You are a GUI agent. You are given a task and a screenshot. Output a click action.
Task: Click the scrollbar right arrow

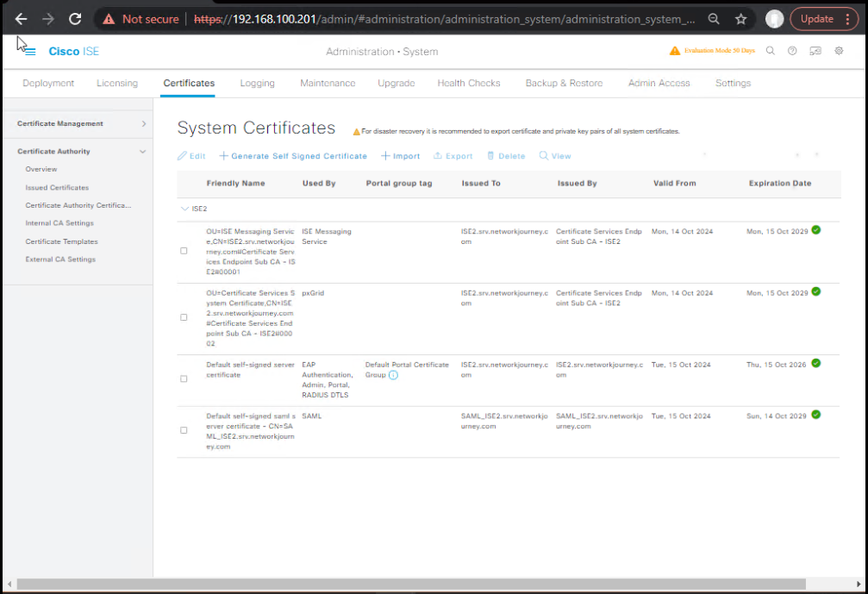(x=859, y=584)
